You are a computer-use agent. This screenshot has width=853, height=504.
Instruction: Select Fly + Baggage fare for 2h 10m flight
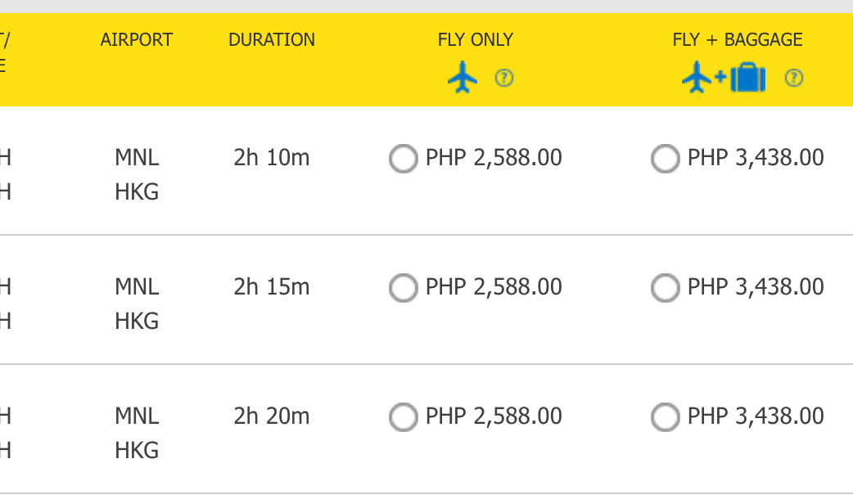665,159
